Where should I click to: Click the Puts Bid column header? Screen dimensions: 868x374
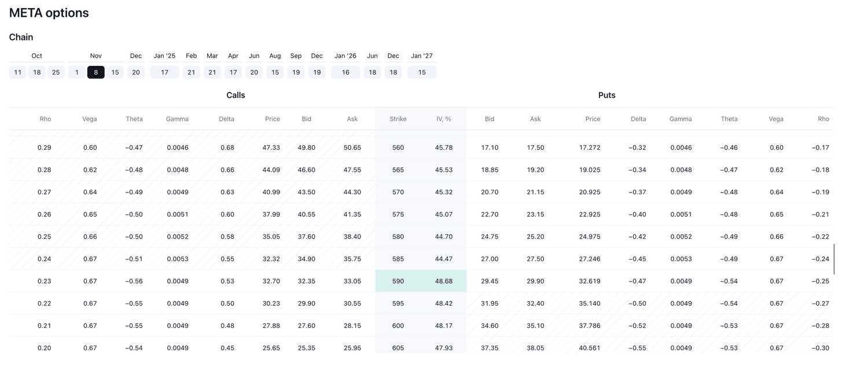490,119
